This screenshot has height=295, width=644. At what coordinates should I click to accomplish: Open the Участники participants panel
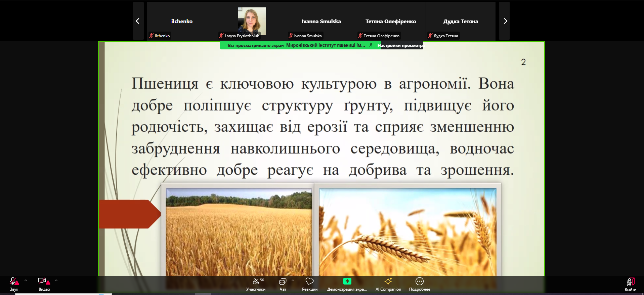pos(256,284)
